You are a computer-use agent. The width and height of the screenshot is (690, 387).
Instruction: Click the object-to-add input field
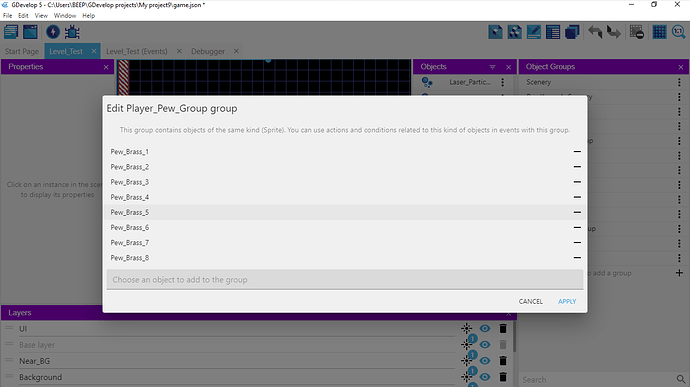click(x=345, y=280)
